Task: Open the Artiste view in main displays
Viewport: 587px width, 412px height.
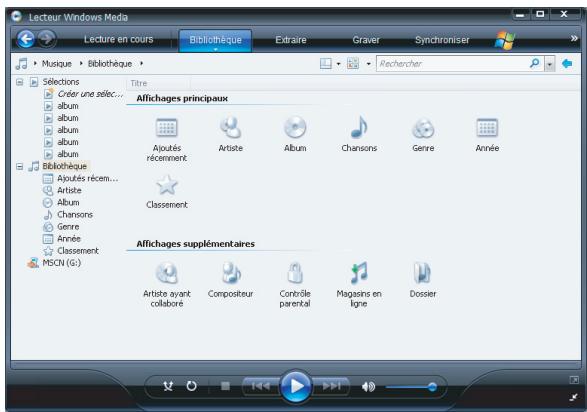Action: click(x=230, y=127)
